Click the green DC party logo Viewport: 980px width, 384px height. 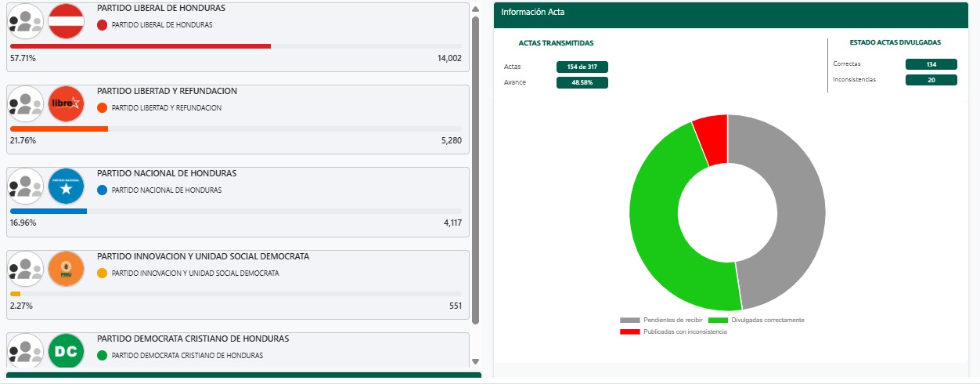coord(66,351)
